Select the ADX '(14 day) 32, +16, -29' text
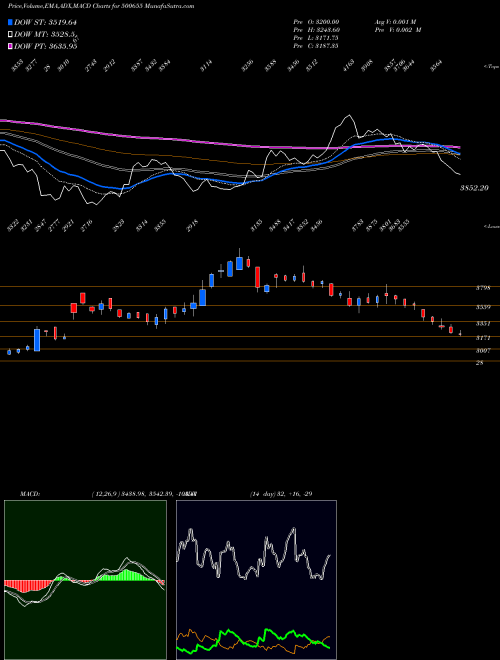 pos(281,494)
